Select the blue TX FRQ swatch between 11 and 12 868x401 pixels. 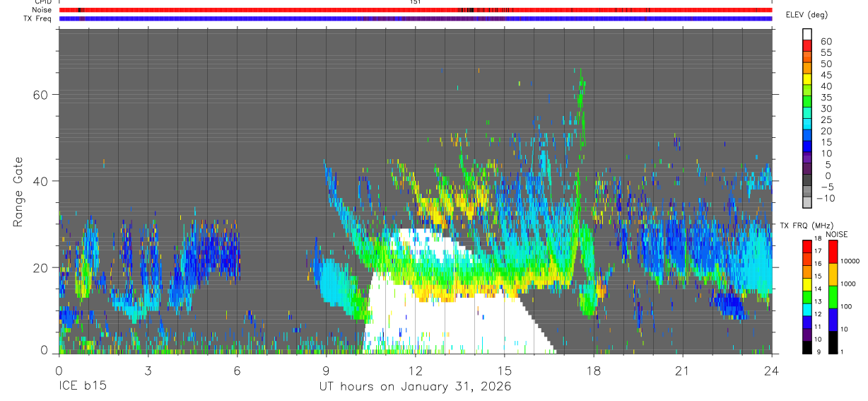point(807,322)
